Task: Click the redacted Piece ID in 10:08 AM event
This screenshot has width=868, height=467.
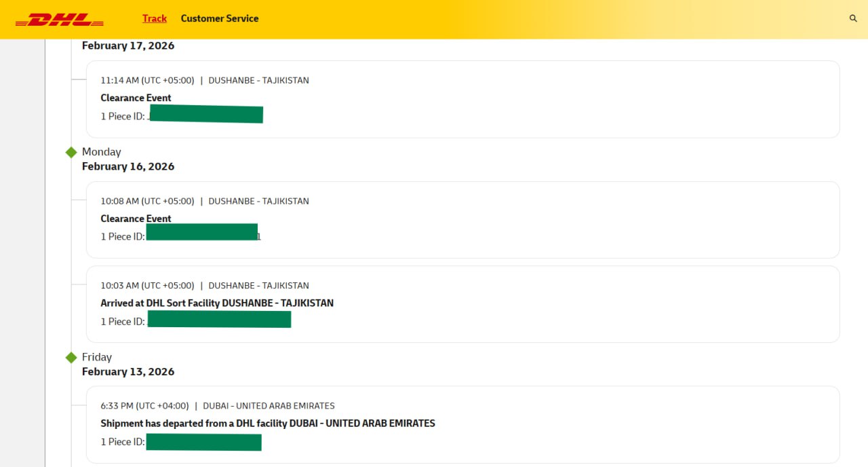Action: coord(202,232)
